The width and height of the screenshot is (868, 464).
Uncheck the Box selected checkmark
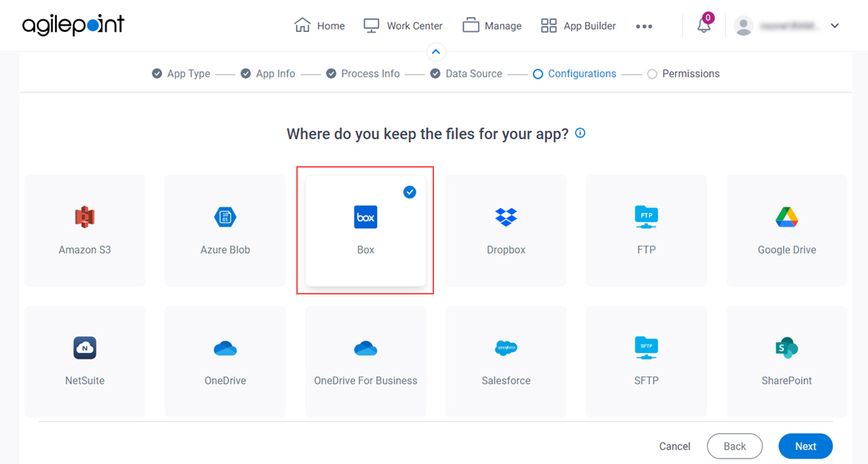click(410, 192)
